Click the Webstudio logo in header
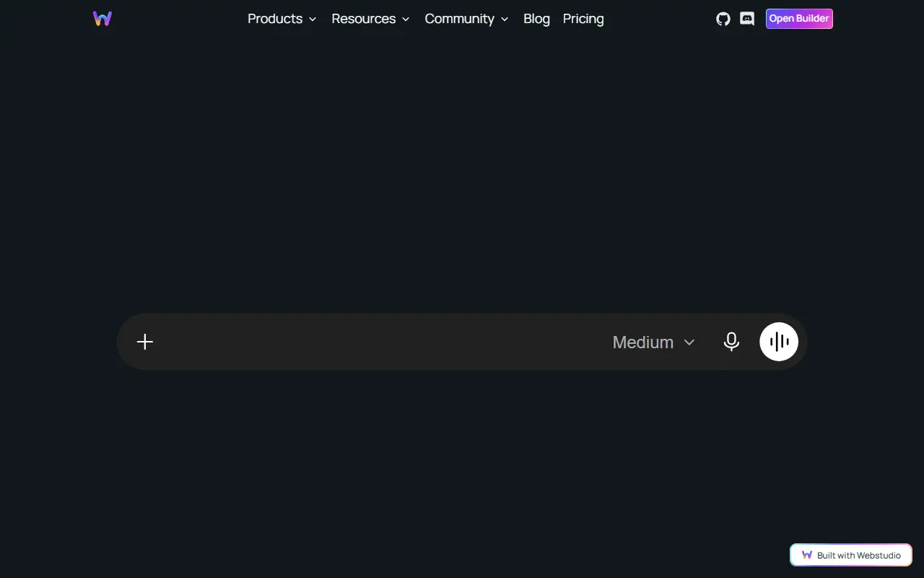This screenshot has height=578, width=924. click(x=103, y=19)
